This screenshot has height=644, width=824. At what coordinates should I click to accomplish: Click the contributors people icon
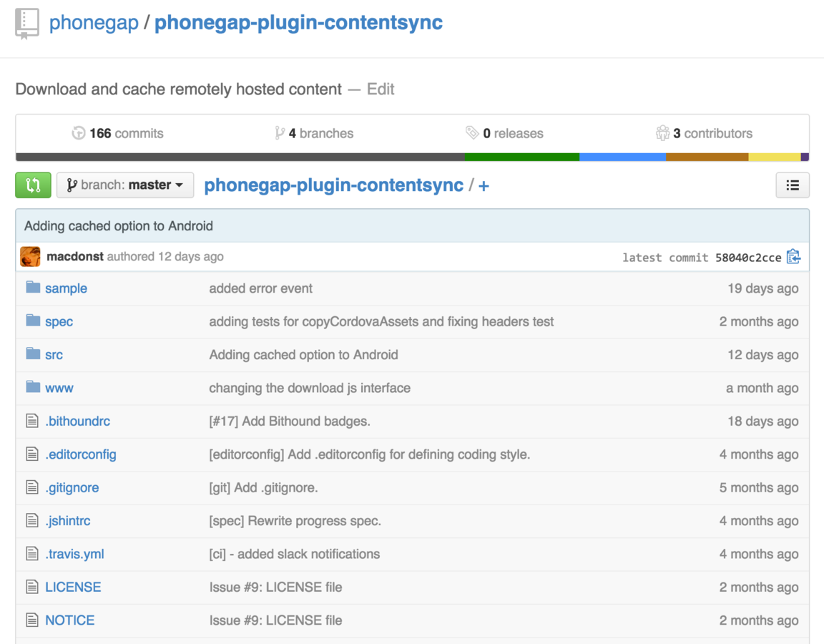point(662,133)
